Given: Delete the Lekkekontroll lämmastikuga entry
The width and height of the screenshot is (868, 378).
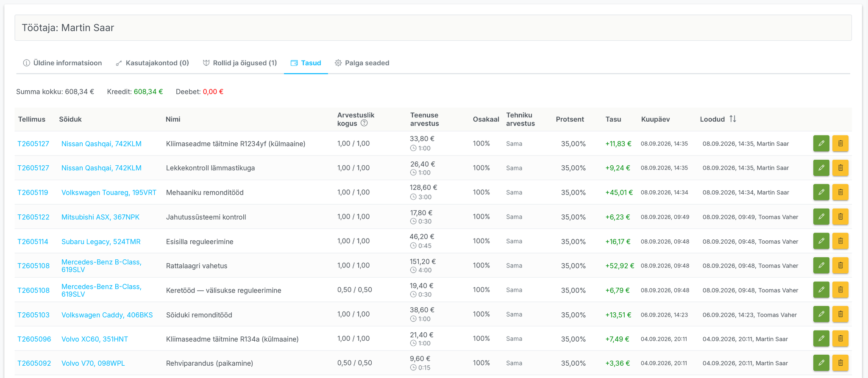Looking at the screenshot, I should point(840,168).
